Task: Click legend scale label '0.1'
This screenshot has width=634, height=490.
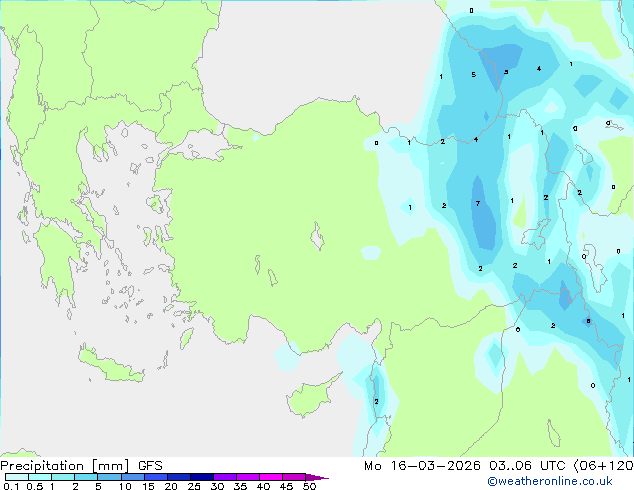Action: coord(10,486)
